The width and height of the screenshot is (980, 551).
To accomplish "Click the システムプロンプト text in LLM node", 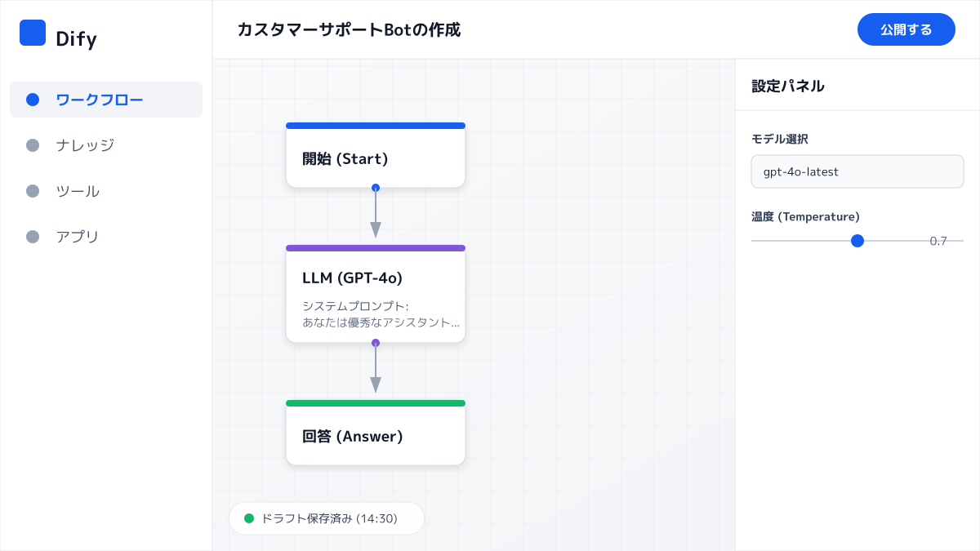I will click(x=380, y=313).
